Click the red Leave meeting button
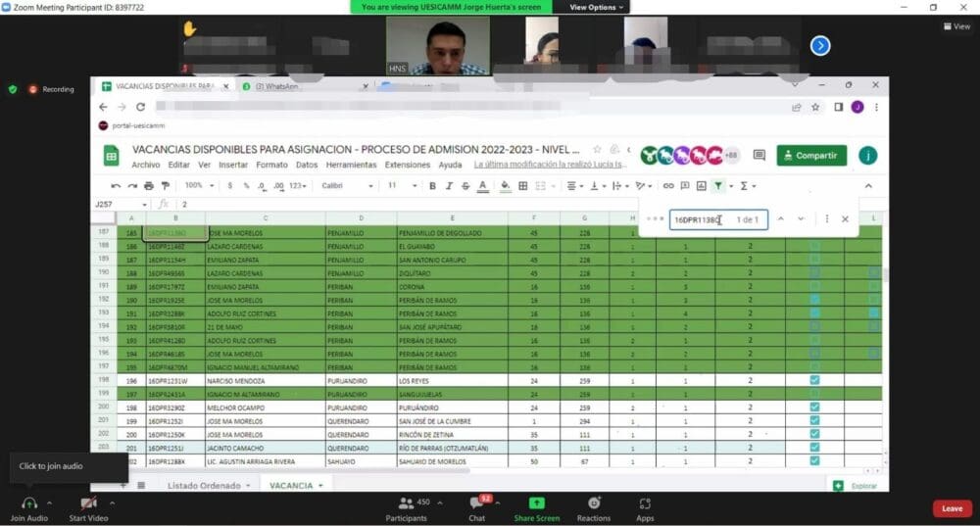This screenshot has height=526, width=980. [952, 508]
